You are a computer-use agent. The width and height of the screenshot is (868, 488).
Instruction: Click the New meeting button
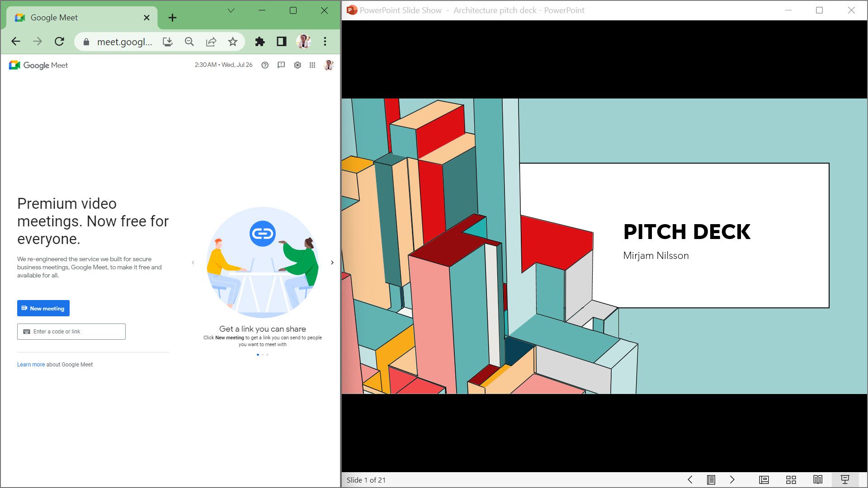[43, 308]
